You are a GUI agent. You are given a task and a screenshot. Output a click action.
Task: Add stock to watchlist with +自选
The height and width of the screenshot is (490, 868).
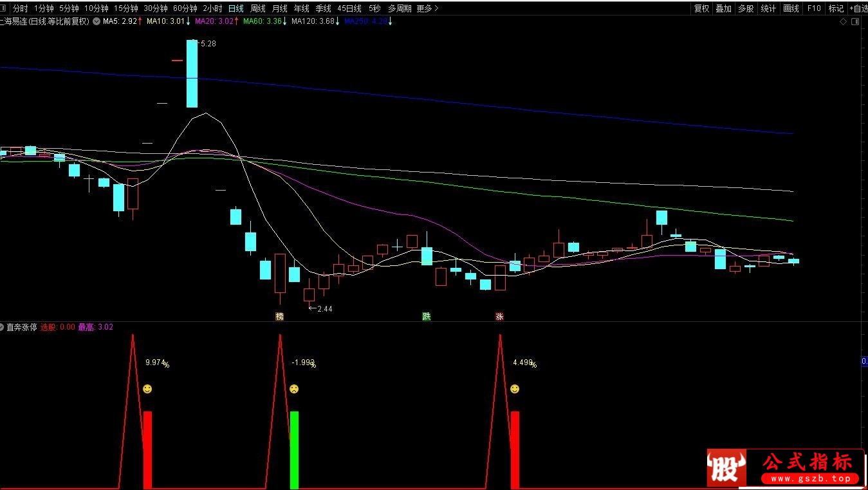(x=858, y=8)
